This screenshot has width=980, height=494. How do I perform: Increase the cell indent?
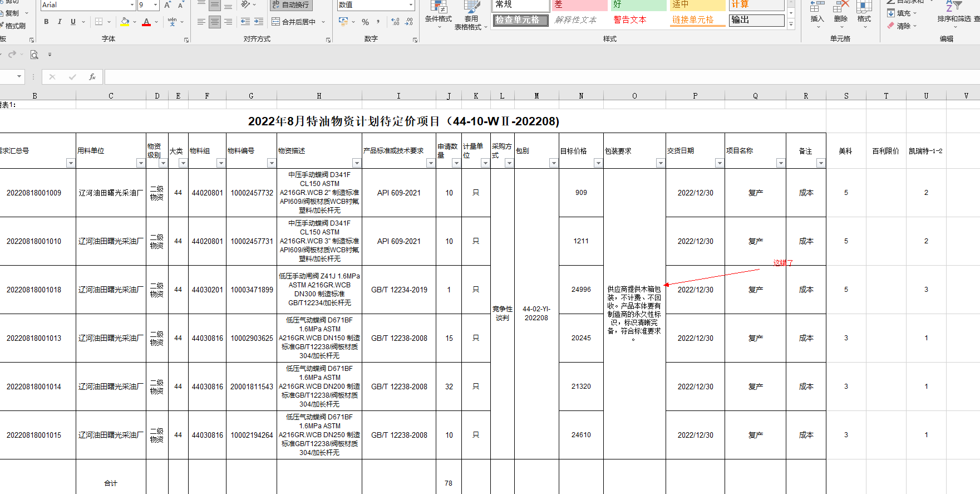pyautogui.click(x=259, y=22)
